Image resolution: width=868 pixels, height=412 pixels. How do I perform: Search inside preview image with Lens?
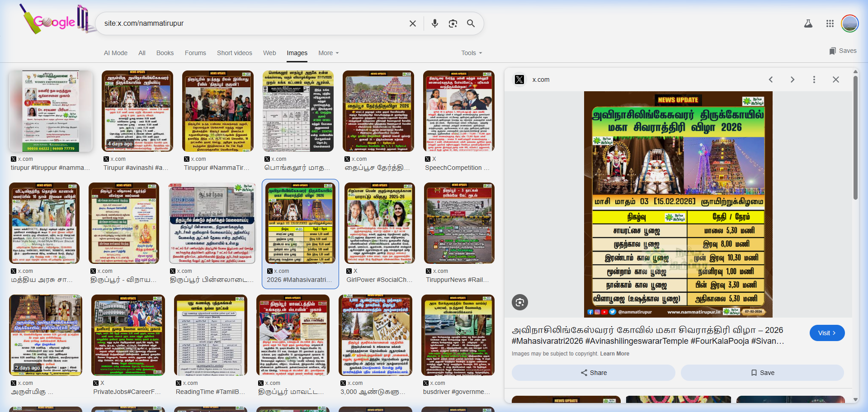tap(520, 302)
